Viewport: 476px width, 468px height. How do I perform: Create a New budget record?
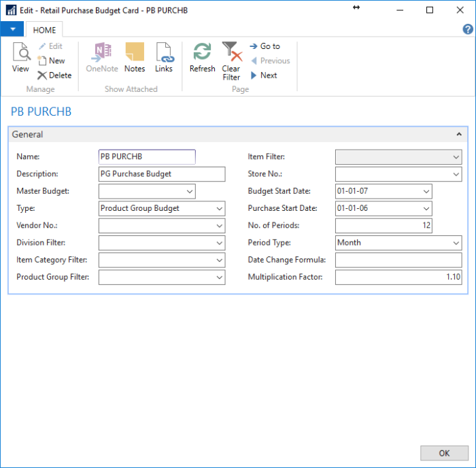(51, 61)
